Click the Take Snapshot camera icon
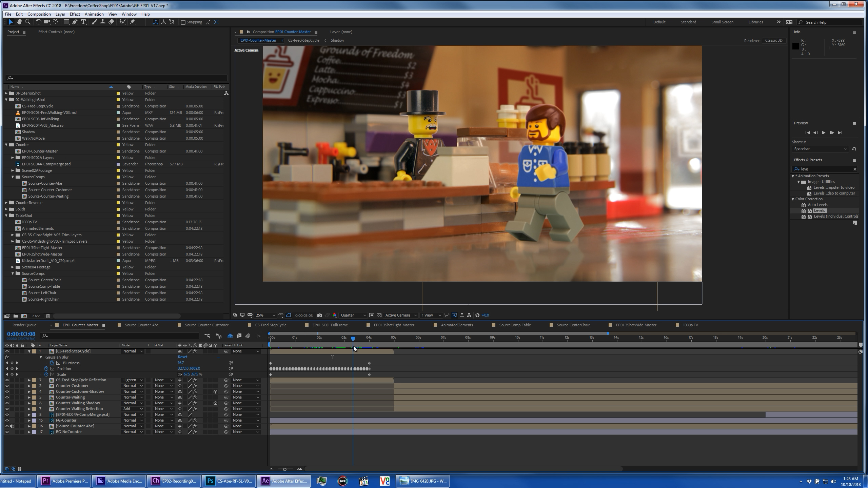This screenshot has height=488, width=868. point(319,315)
